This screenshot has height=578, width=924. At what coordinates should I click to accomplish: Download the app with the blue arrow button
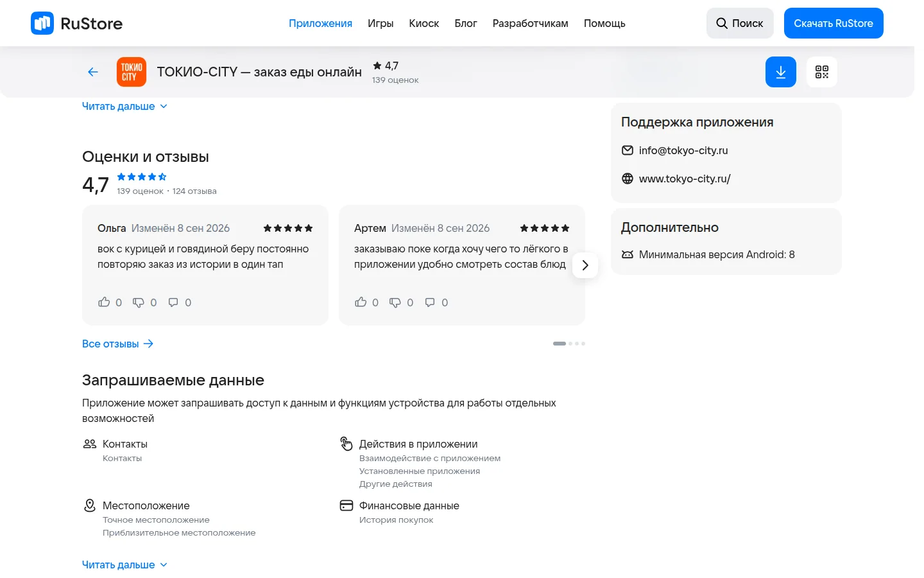coord(781,72)
